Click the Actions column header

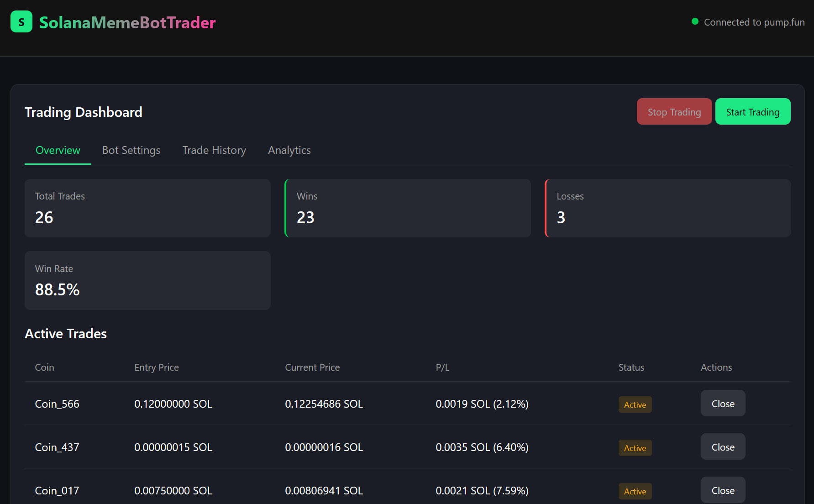716,367
